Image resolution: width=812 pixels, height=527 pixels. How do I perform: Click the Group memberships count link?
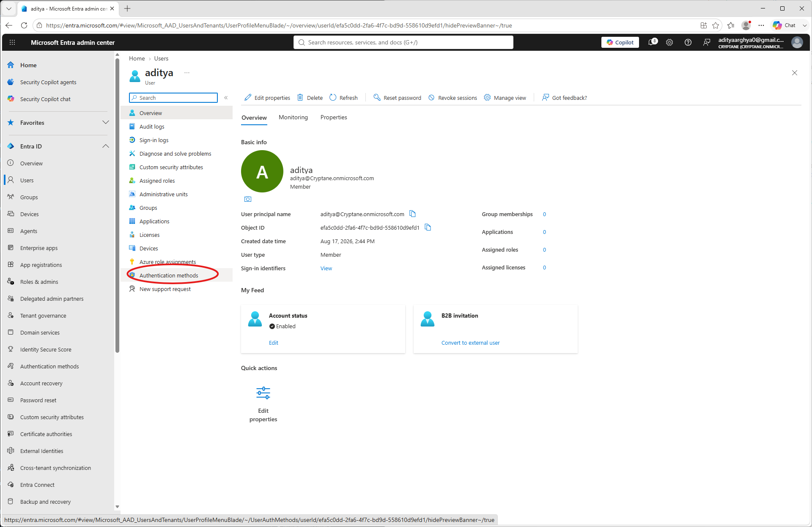(544, 214)
